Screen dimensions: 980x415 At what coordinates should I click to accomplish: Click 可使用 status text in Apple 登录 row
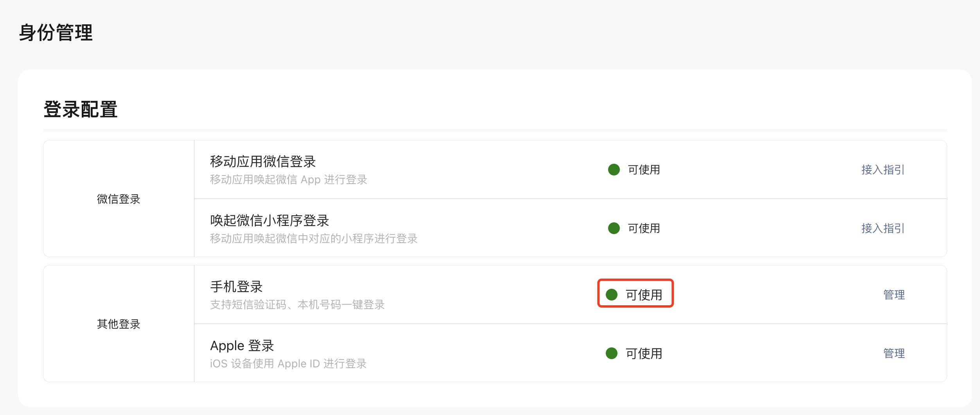[x=644, y=353]
